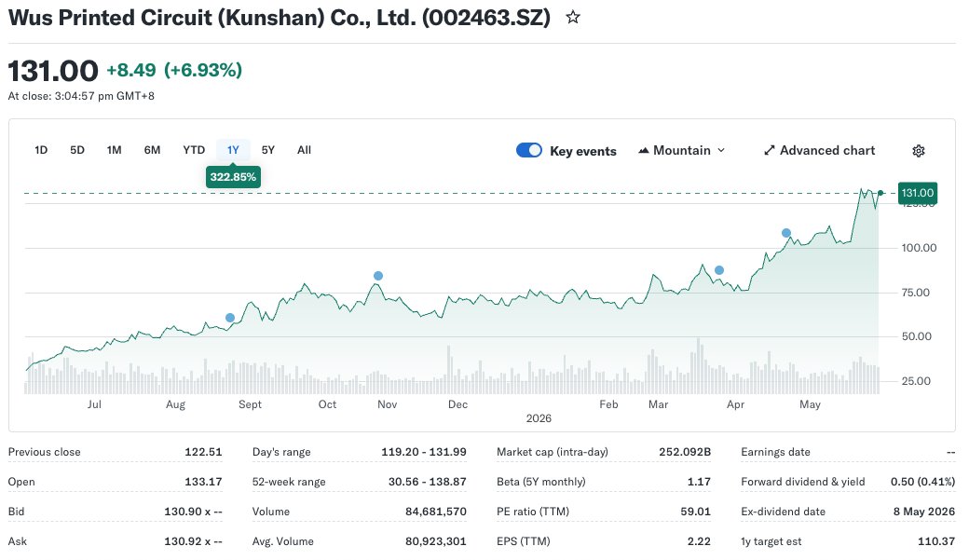Click Avg. Volume value 80,923,301

click(436, 540)
